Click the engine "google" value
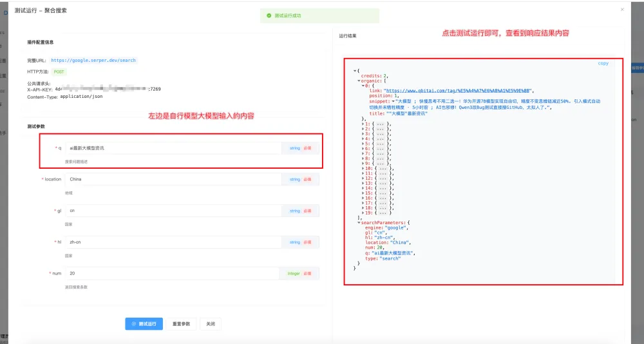The width and height of the screenshot is (644, 344). (396, 227)
